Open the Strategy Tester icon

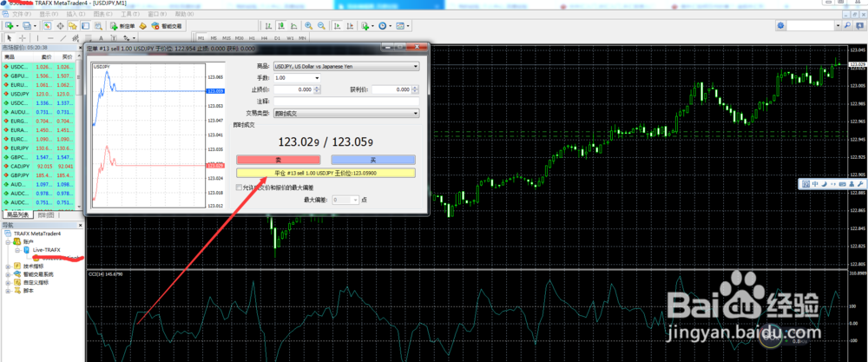point(98,25)
